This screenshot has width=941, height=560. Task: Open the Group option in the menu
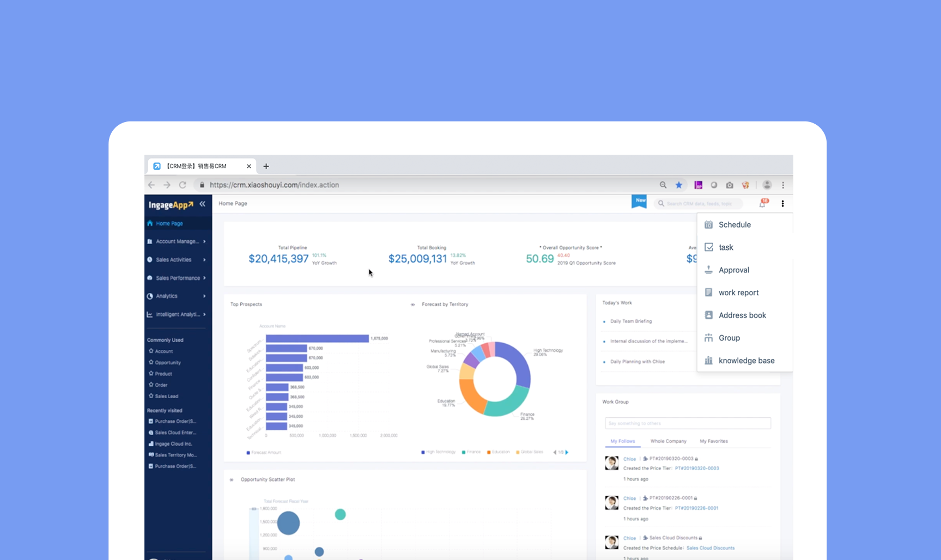728,338
